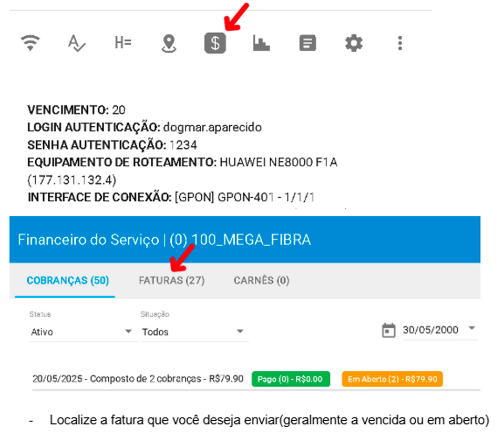Select the 20/05/2025 composite charge entry
This screenshot has width=504, height=435.
[138, 379]
